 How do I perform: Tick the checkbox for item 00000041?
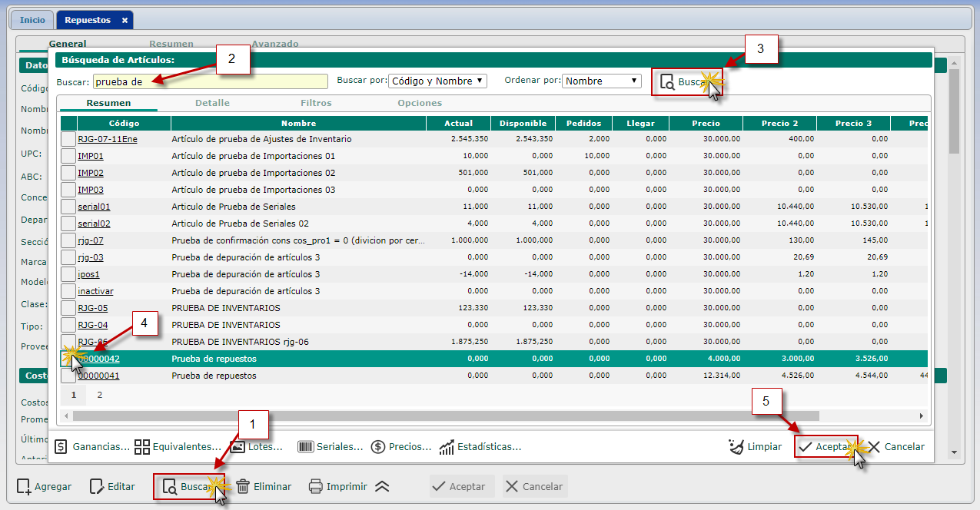pyautogui.click(x=68, y=376)
